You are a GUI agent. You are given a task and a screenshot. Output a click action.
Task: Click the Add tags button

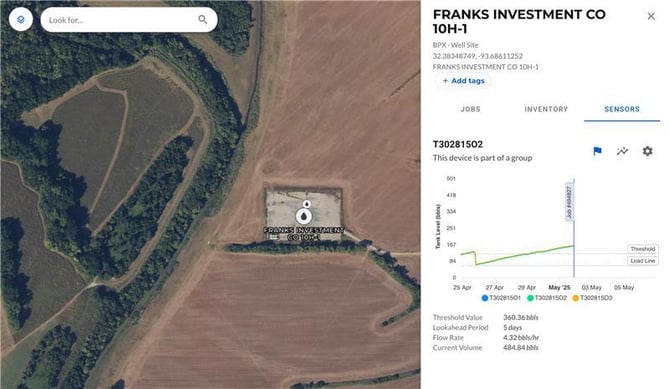[463, 80]
